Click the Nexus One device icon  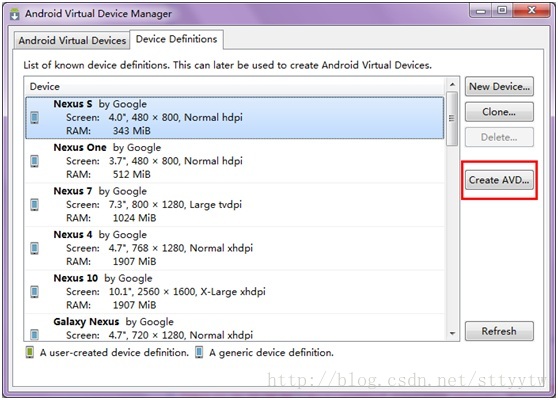click(x=35, y=161)
